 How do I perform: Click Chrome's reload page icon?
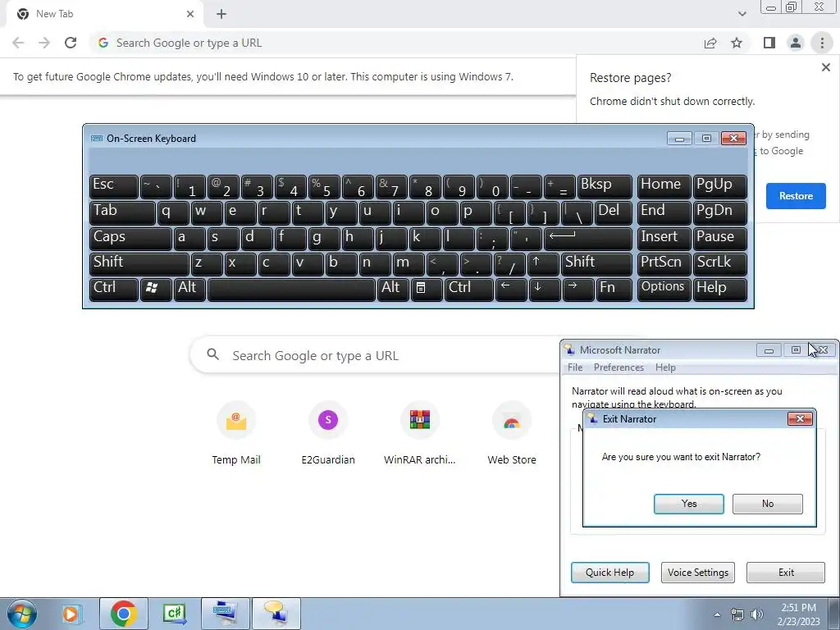[x=71, y=43]
